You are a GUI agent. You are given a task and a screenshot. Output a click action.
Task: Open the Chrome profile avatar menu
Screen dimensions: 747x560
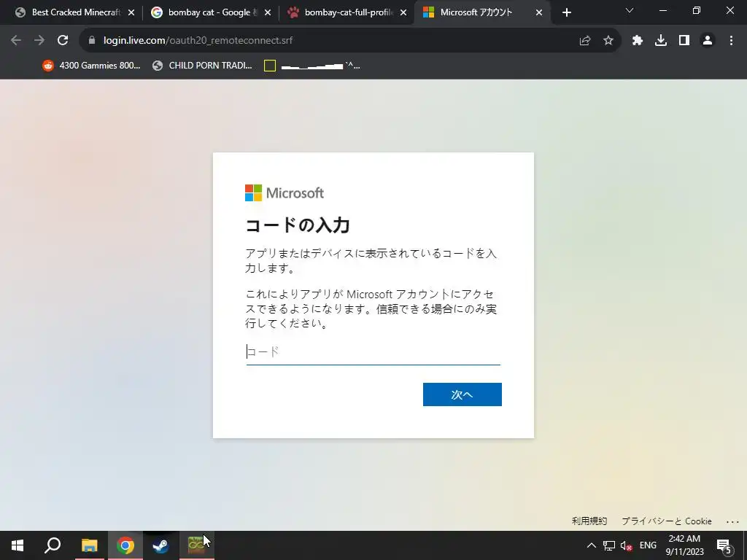(x=708, y=41)
